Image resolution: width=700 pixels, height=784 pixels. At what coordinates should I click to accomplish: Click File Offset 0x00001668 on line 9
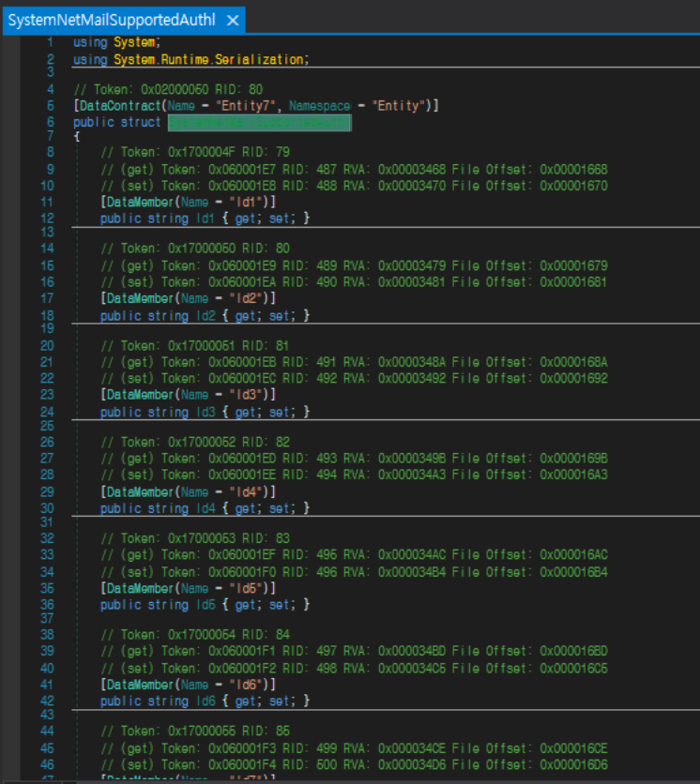point(573,170)
